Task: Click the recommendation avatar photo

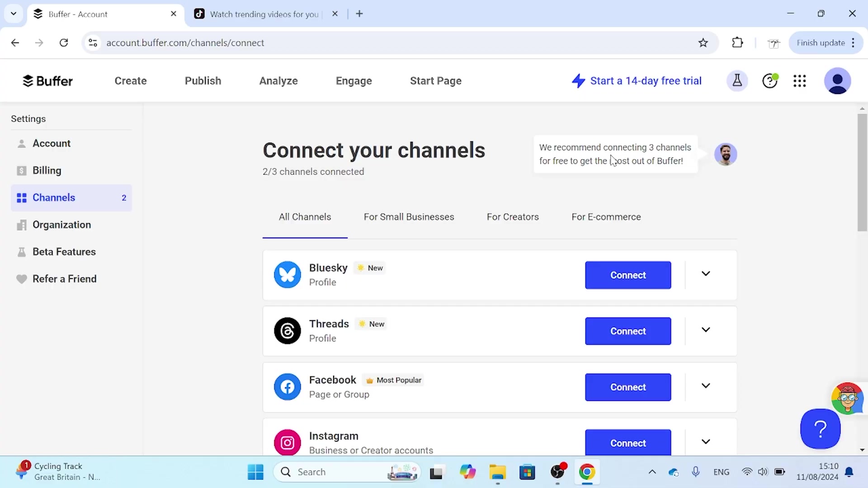Action: pyautogui.click(x=726, y=155)
